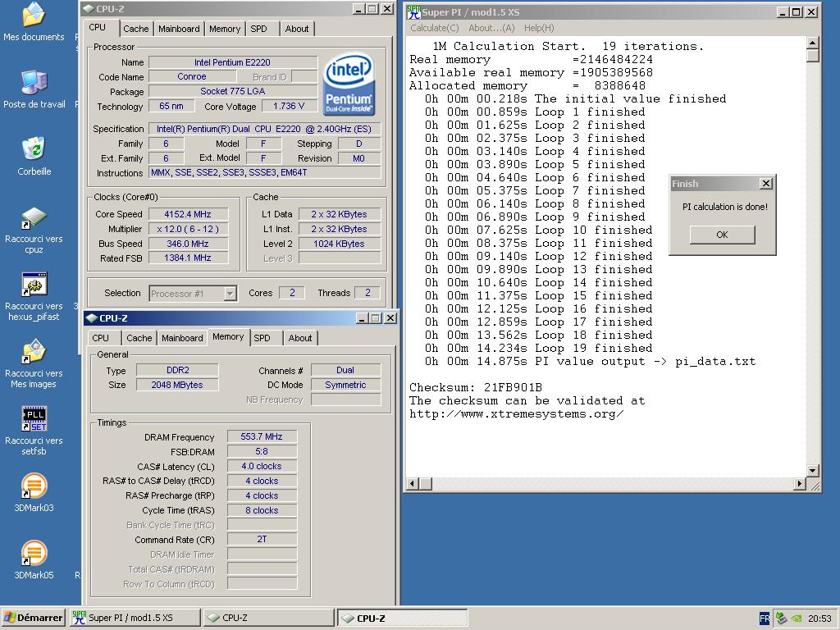
Task: Click the PI calculation is done! message
Action: pos(725,207)
